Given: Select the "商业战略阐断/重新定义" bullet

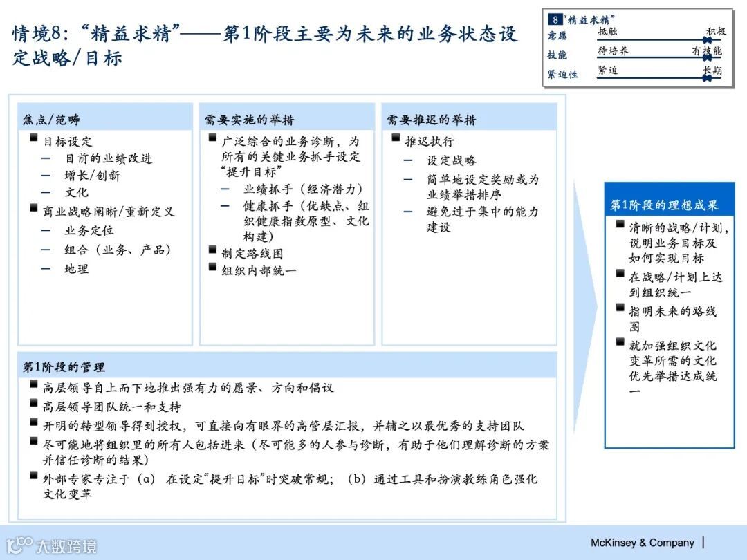Looking at the screenshot, I should (x=109, y=212).
